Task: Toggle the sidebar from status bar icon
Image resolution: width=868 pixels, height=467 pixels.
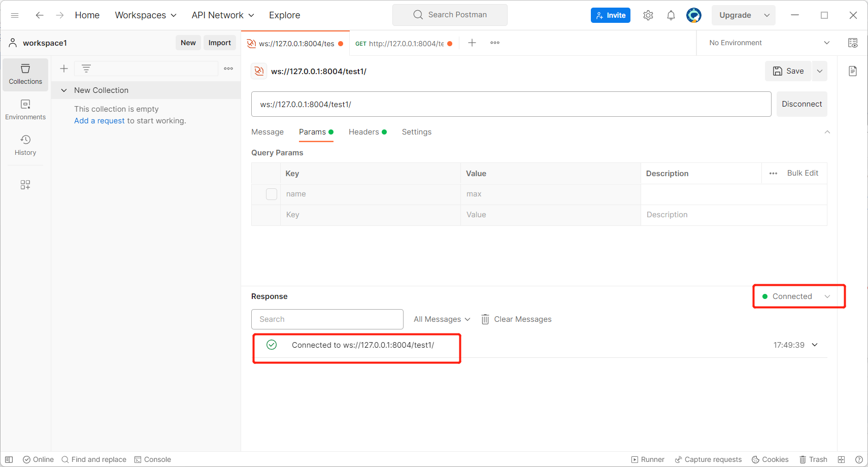Action: coord(9,459)
